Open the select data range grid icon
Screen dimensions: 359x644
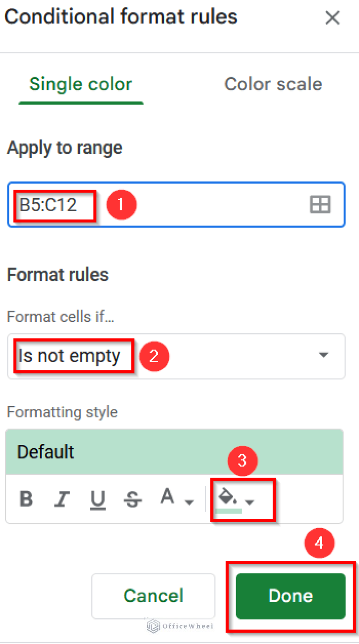pos(320,205)
